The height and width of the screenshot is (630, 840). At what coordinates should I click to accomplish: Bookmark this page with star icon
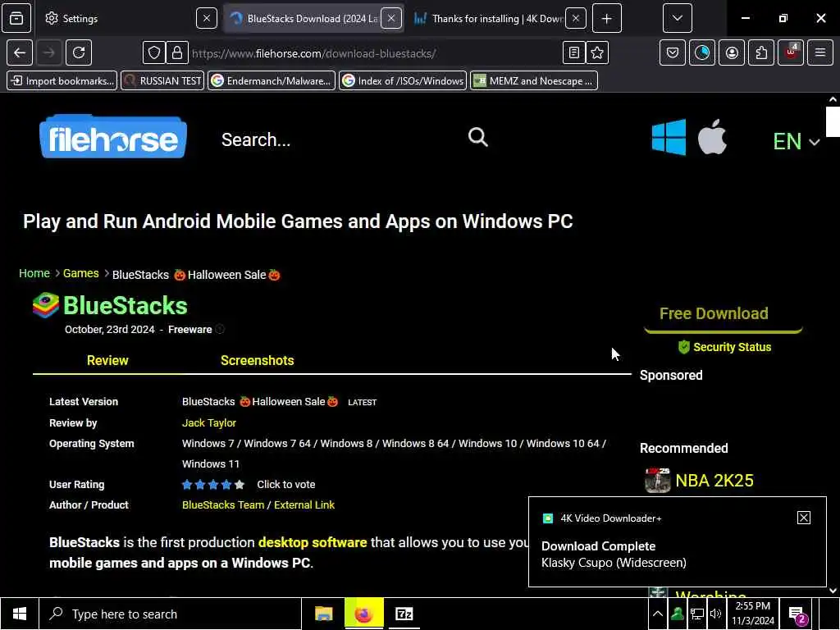(597, 52)
